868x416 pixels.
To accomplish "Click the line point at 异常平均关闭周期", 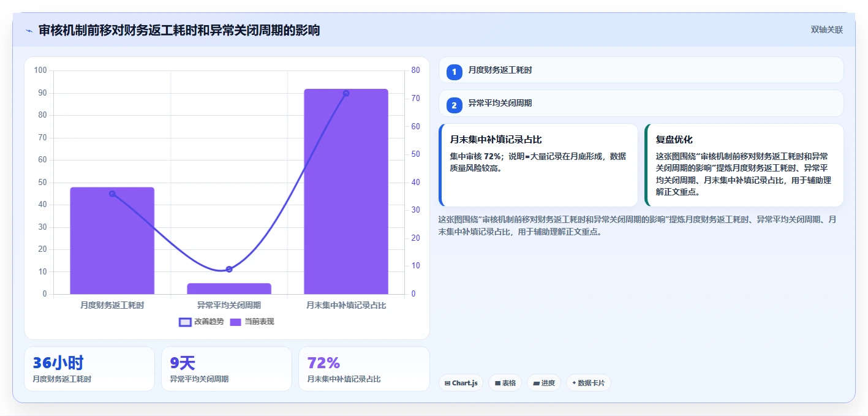I will [229, 269].
